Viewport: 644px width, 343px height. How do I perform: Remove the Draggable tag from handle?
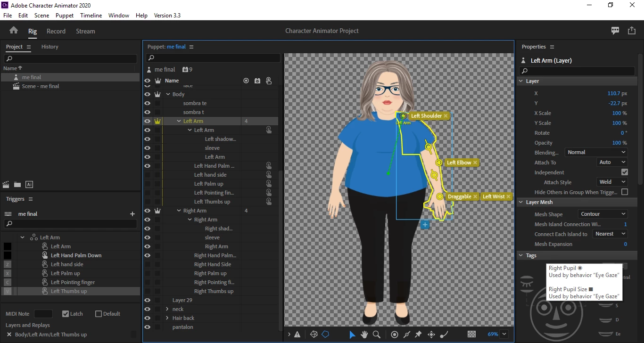click(475, 196)
